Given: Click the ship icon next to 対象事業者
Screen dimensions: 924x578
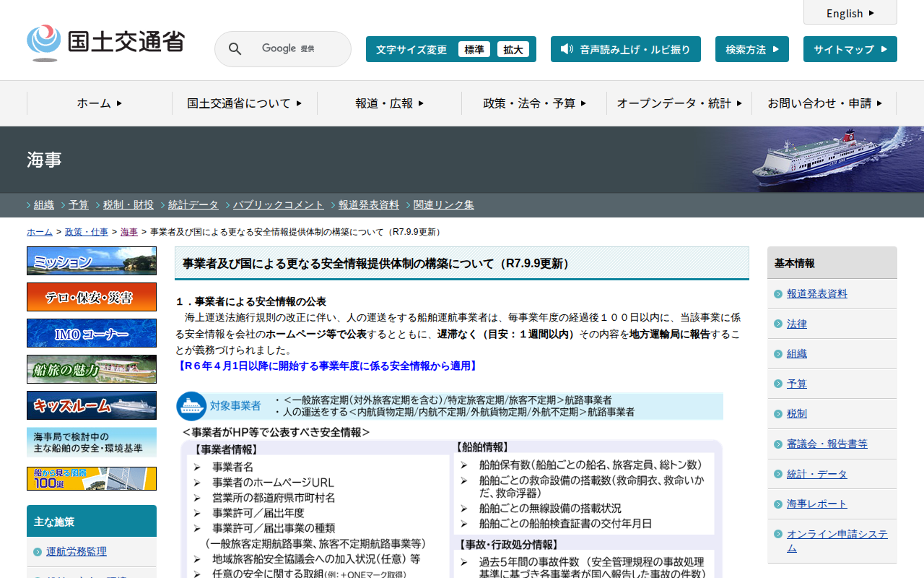Looking at the screenshot, I should [191, 406].
